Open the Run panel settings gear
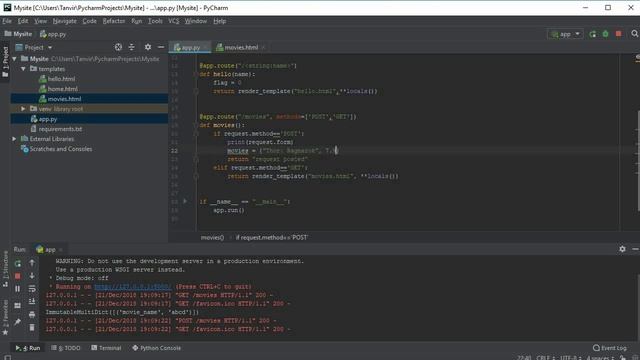The width and height of the screenshot is (640, 360). pyautogui.click(x=622, y=249)
